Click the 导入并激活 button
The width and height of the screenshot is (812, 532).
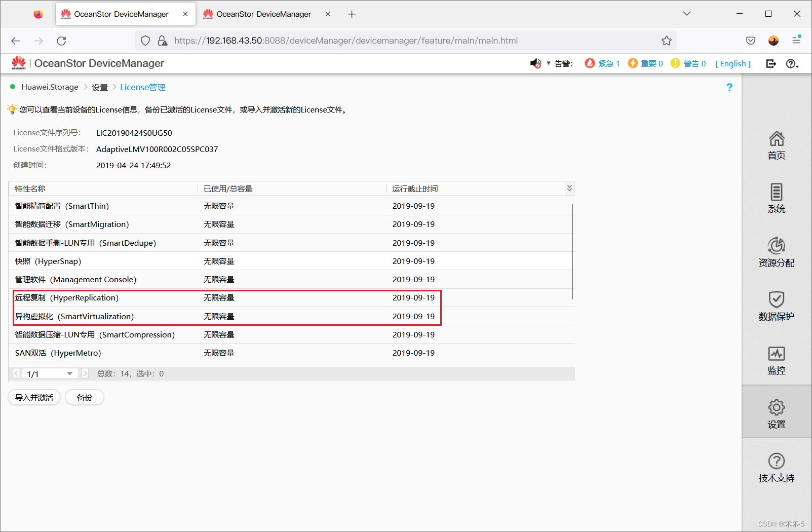[34, 397]
